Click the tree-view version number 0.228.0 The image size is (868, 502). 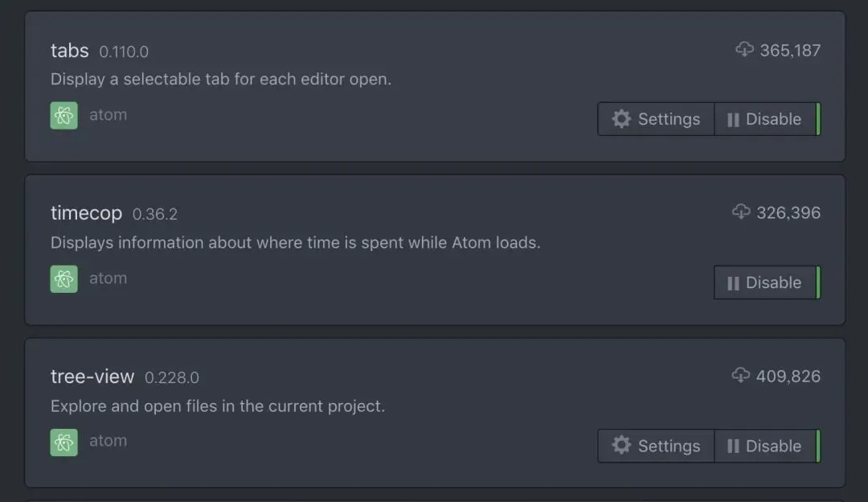click(172, 377)
